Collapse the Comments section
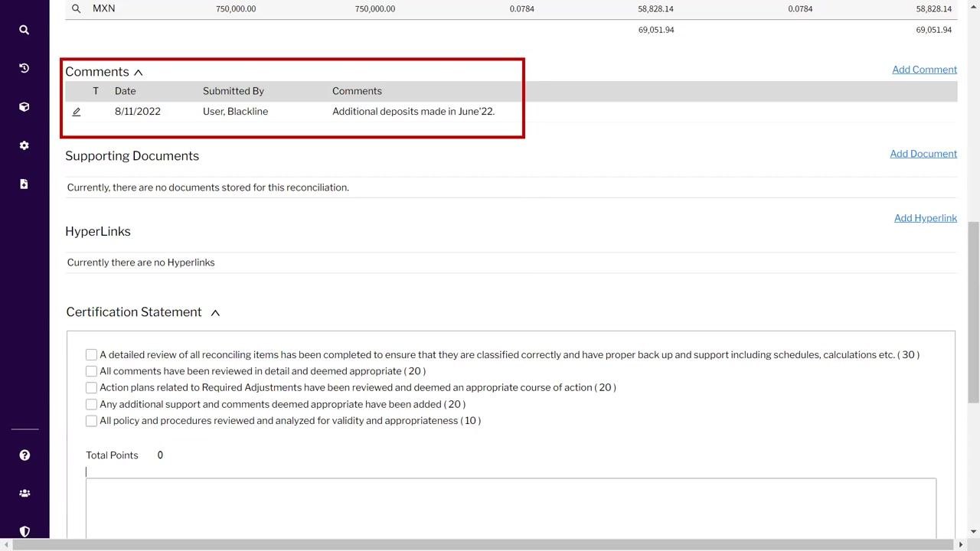The image size is (980, 551). click(x=139, y=72)
